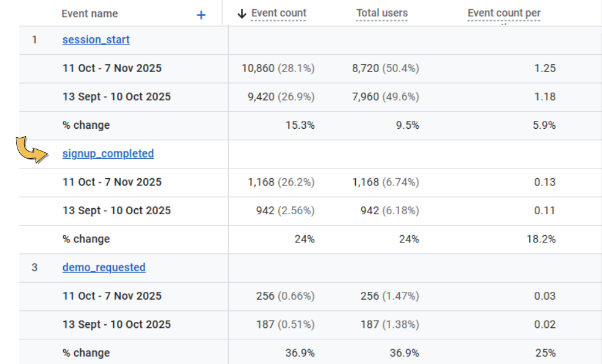Select session_start event count 10,860 (28.1%)

pos(278,68)
